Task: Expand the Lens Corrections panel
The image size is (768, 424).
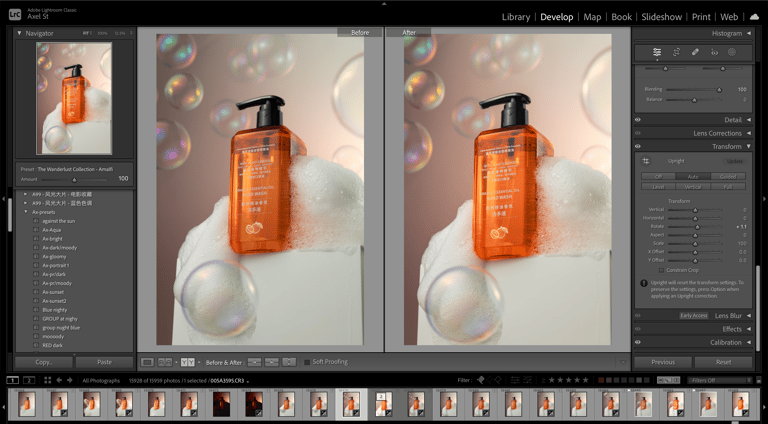Action: 749,133
